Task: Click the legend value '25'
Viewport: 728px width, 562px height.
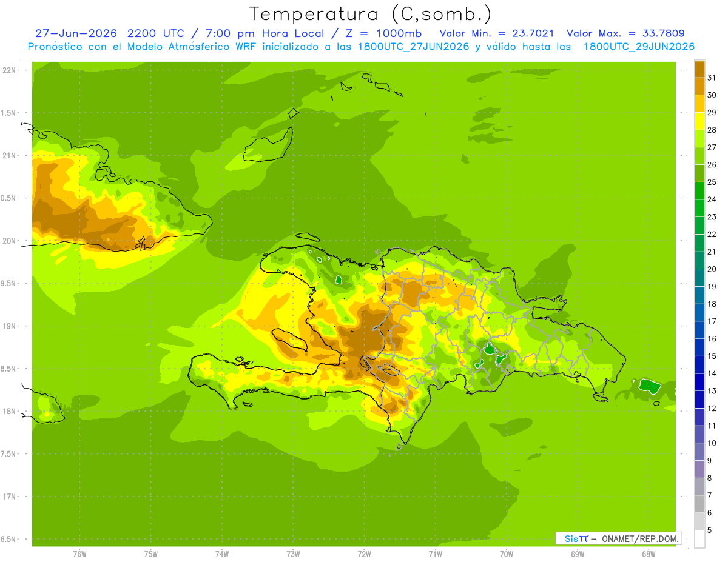Action: (712, 182)
